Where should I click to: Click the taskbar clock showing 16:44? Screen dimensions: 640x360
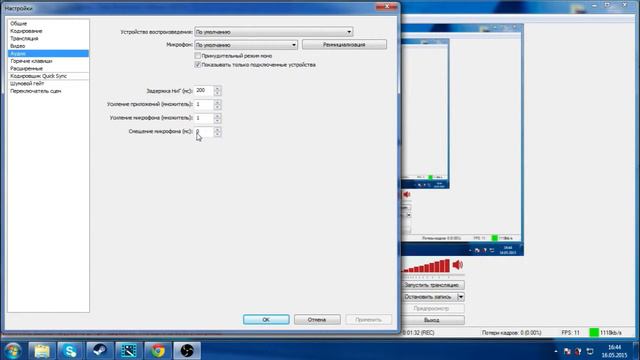[614, 351]
